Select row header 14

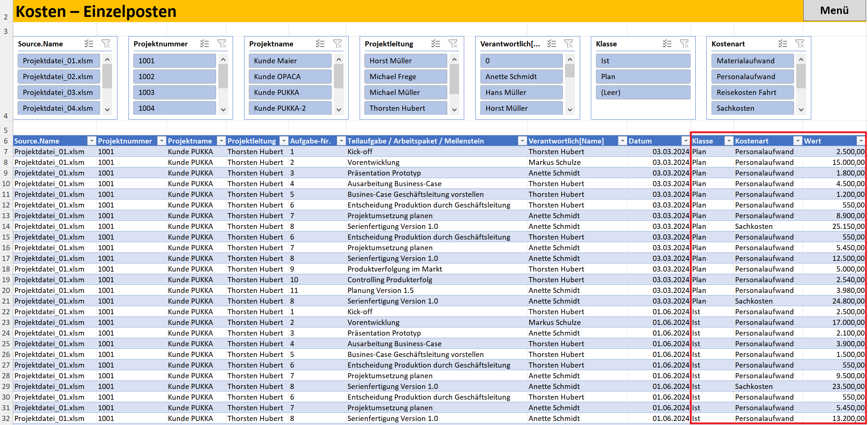(6, 226)
